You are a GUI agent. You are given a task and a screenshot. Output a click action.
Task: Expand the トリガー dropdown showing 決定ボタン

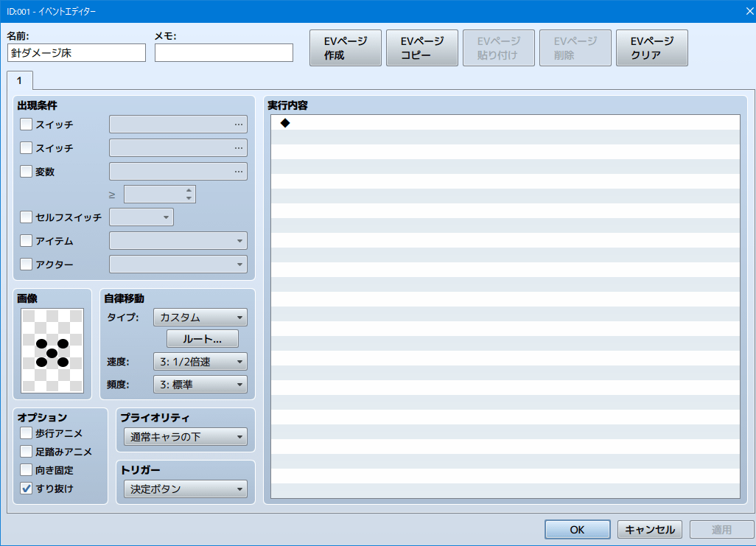[185, 489]
